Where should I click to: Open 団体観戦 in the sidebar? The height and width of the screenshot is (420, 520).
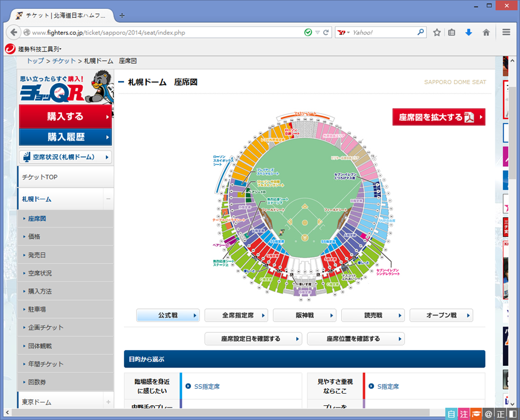click(x=65, y=346)
